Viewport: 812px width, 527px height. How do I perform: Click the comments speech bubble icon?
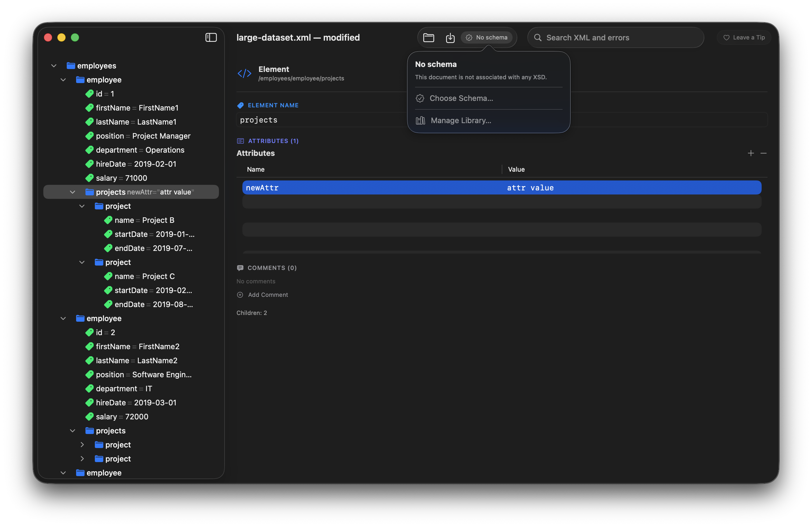pos(240,268)
